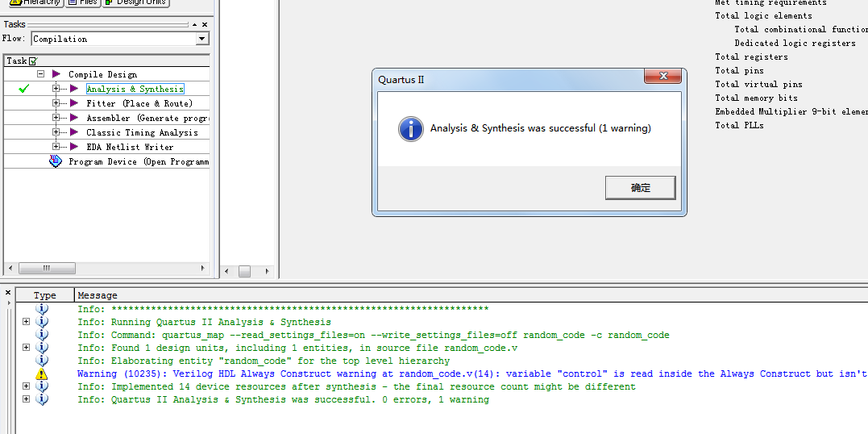
Task: Click the Tasks panel pin arrow
Action: tap(194, 24)
